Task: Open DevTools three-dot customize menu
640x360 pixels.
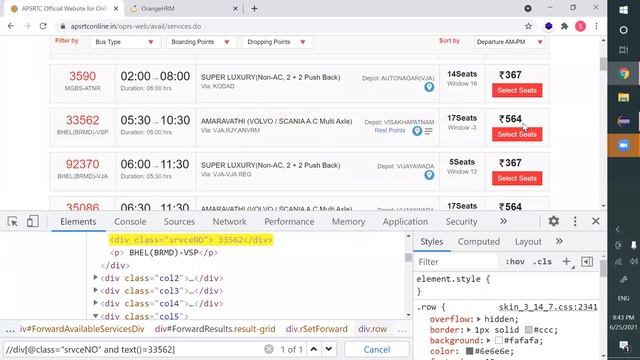Action: 575,221
